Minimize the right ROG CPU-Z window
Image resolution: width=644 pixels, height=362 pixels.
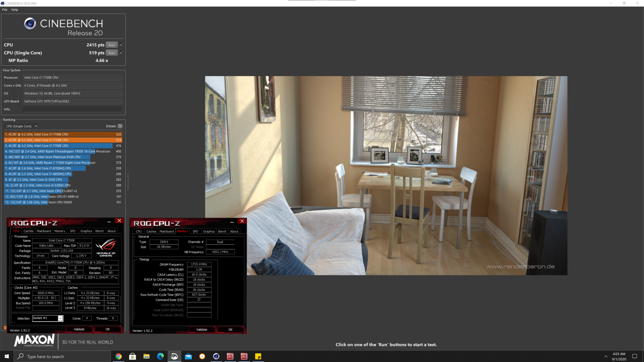232,222
